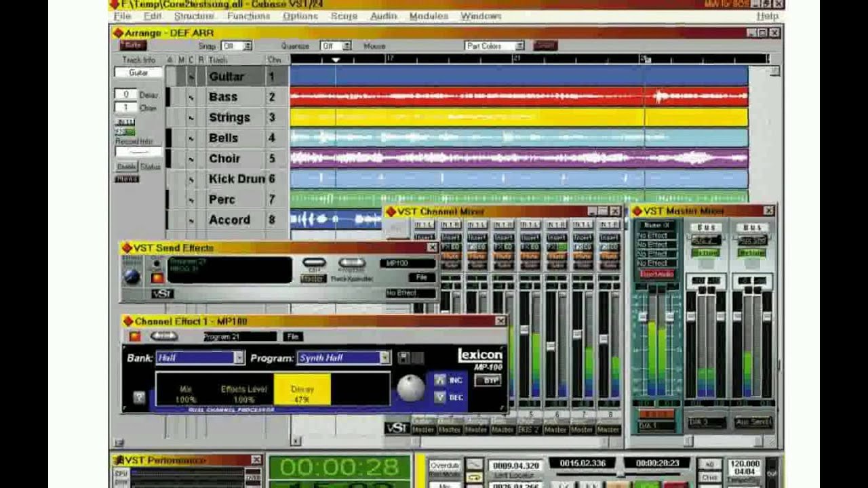Screen dimensions: 868x488
Task: Click the left master fader in VST Master Mixer
Action: (x=642, y=317)
